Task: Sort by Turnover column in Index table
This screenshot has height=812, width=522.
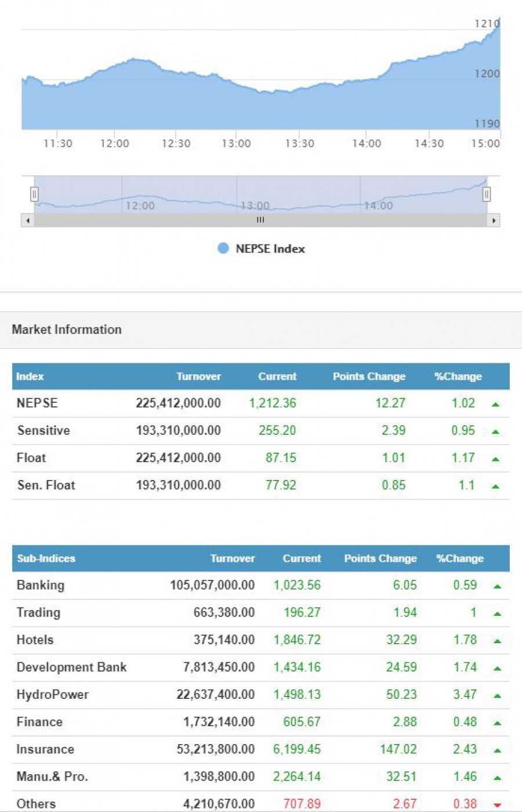Action: click(198, 377)
